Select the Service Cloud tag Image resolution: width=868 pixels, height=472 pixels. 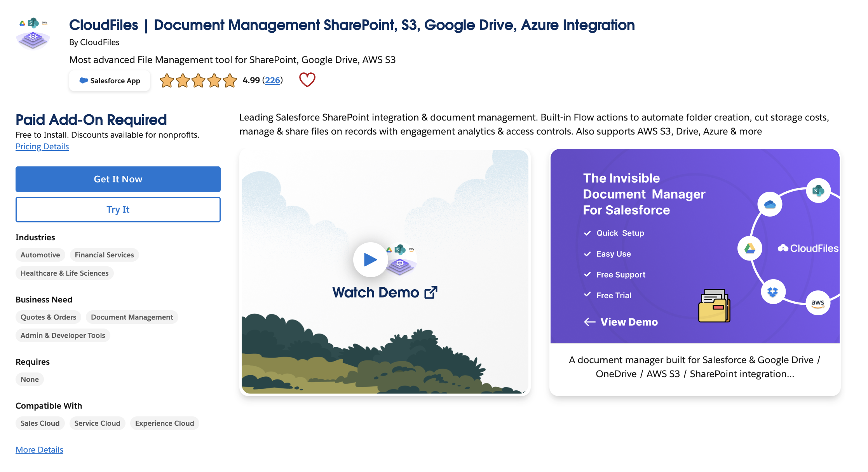97,423
